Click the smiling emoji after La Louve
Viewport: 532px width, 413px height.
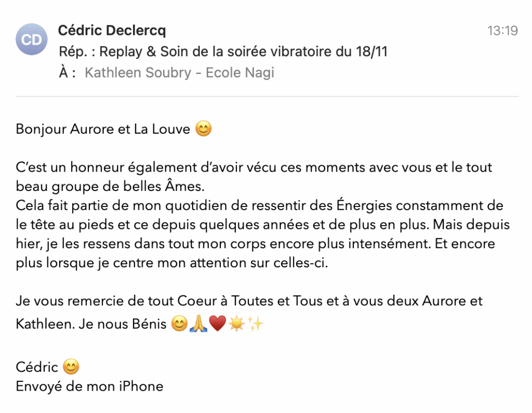204,128
